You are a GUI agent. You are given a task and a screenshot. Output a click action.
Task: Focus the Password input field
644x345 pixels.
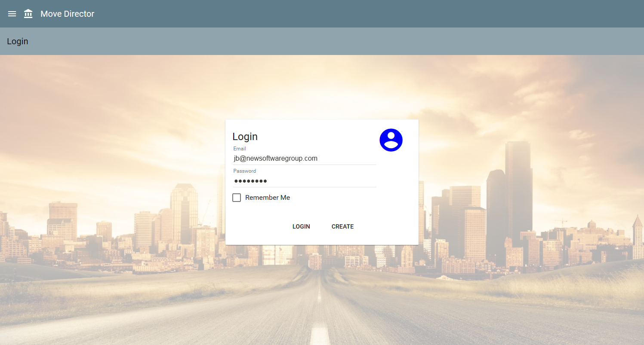(x=305, y=181)
